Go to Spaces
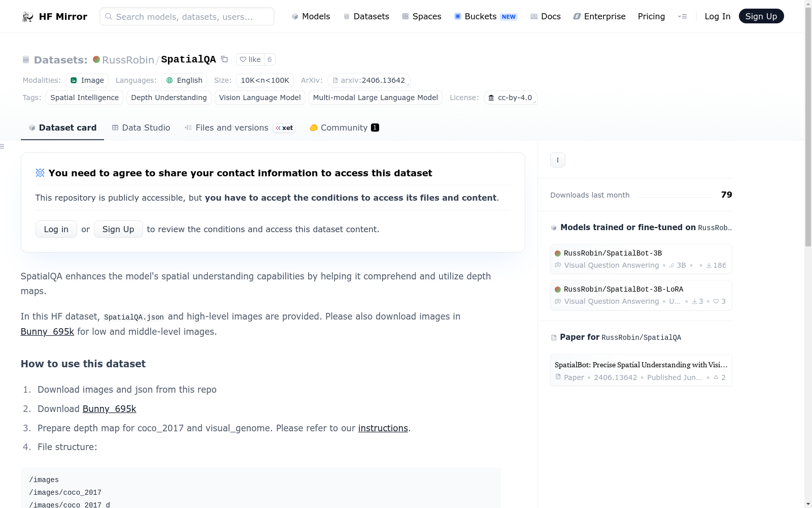This screenshot has width=812, height=508. [x=422, y=16]
